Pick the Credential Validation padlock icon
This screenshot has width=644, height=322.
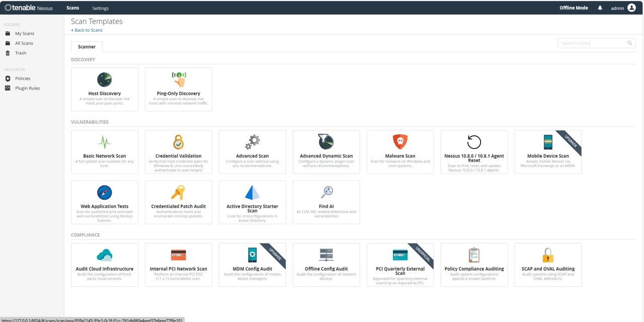(179, 142)
